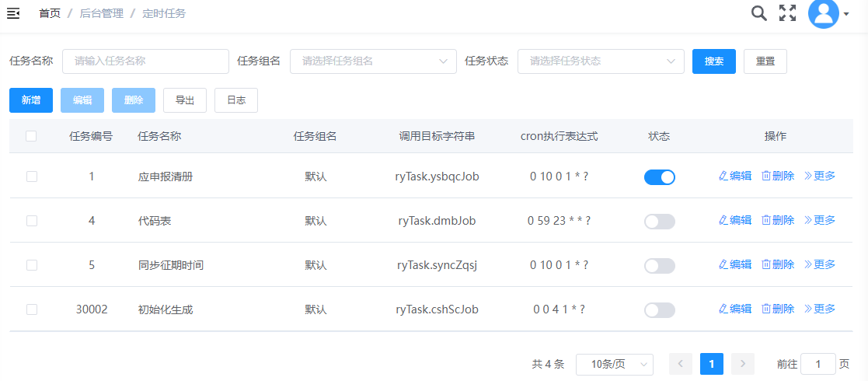Check the 初始化生成 row checkbox

click(32, 309)
